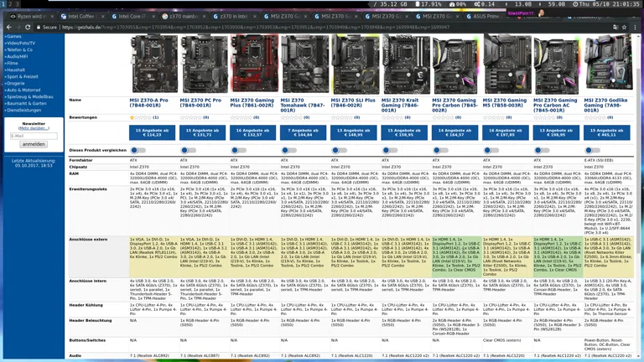Click the clock in the top panel
Image resolution: width=644 pixels, height=362 pixels.
click(606, 4)
